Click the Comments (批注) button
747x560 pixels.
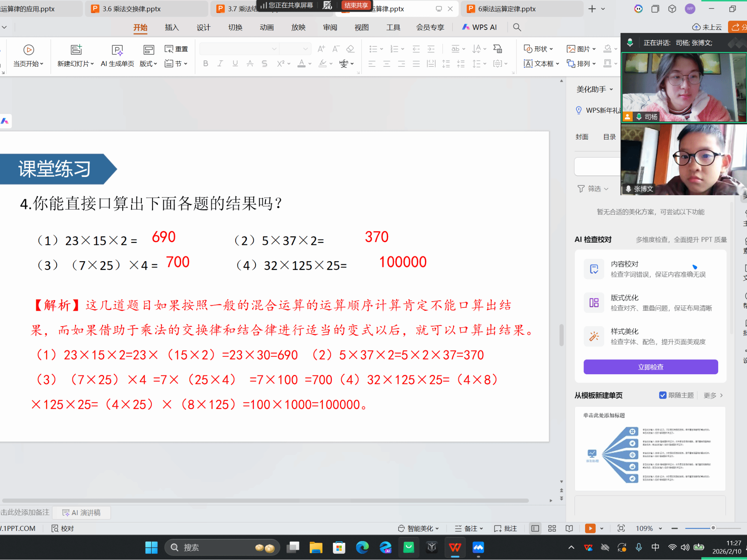(506, 528)
